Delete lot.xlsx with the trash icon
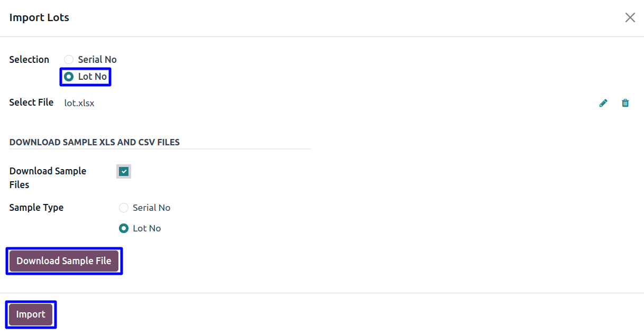 625,103
